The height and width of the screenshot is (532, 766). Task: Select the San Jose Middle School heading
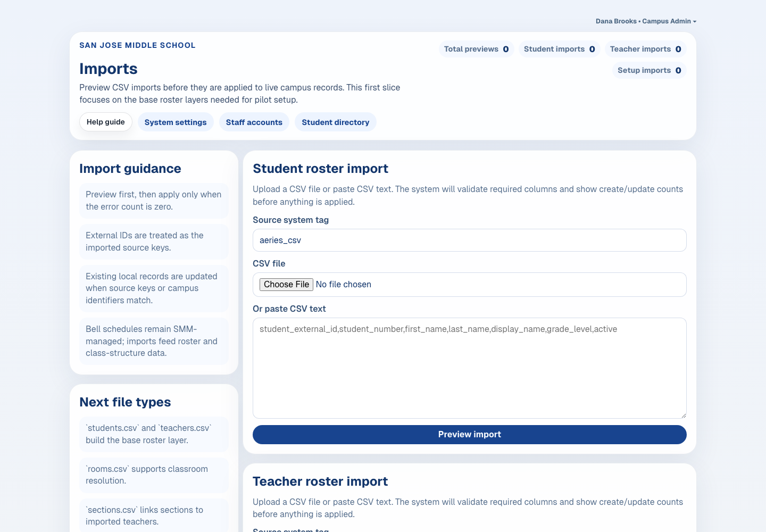point(137,45)
